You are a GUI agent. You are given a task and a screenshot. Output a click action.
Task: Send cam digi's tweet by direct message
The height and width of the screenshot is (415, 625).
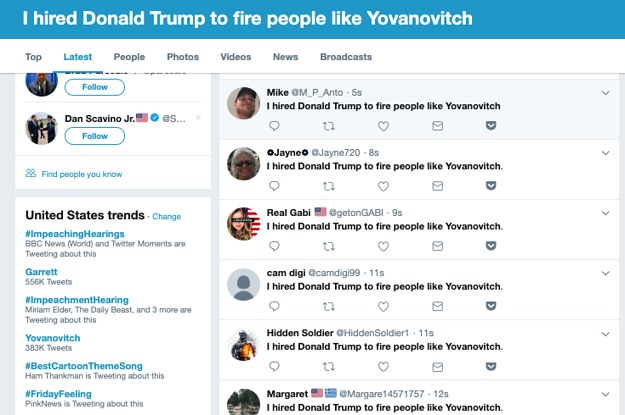(x=437, y=306)
